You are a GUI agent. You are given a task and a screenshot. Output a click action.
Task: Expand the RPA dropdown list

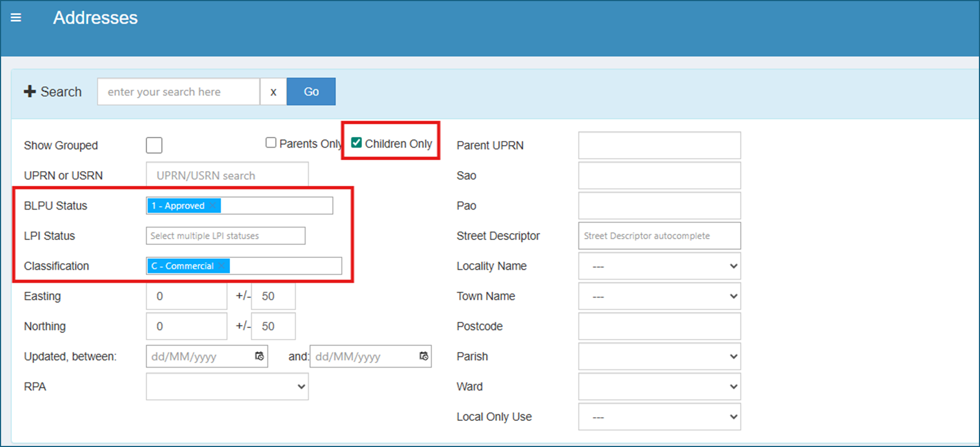227,387
